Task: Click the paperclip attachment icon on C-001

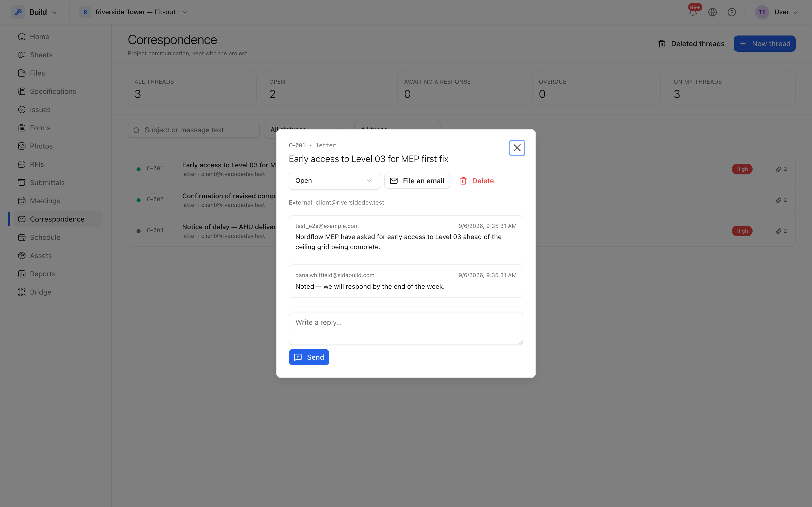Action: (x=778, y=169)
